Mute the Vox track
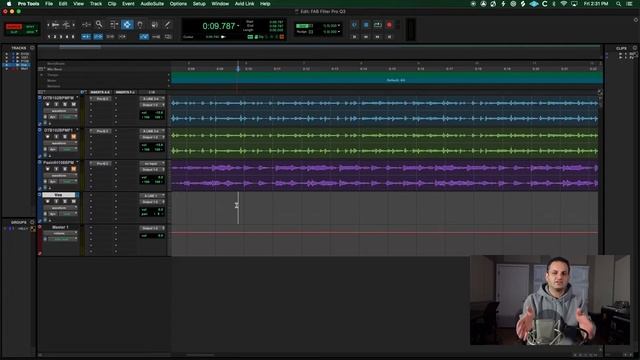640x360 pixels. click(73, 201)
